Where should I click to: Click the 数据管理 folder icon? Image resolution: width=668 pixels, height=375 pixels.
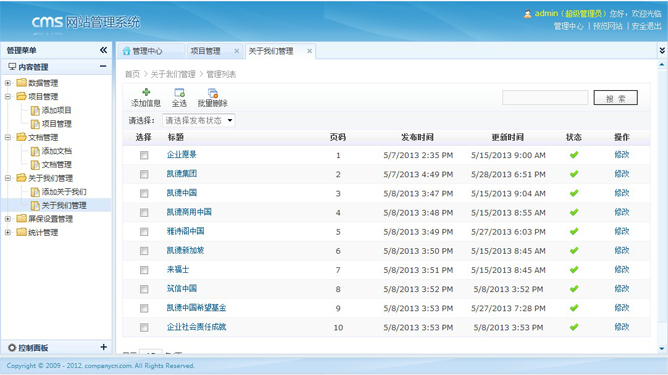21,82
